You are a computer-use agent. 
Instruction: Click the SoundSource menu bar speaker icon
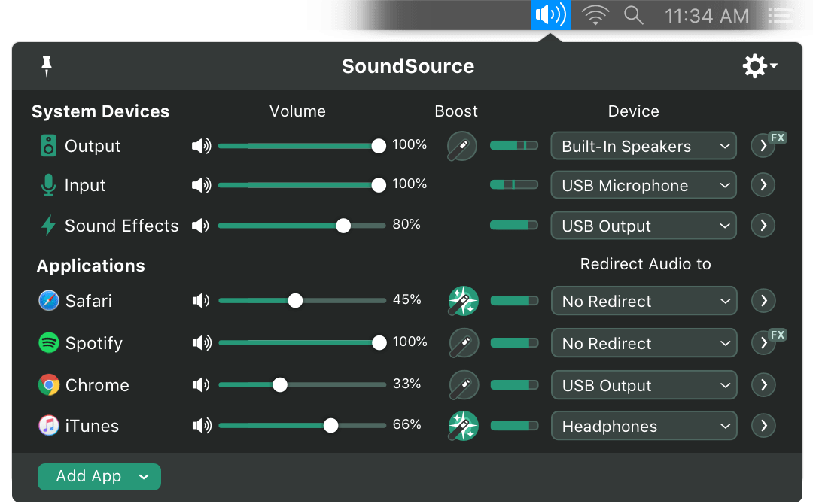(550, 15)
